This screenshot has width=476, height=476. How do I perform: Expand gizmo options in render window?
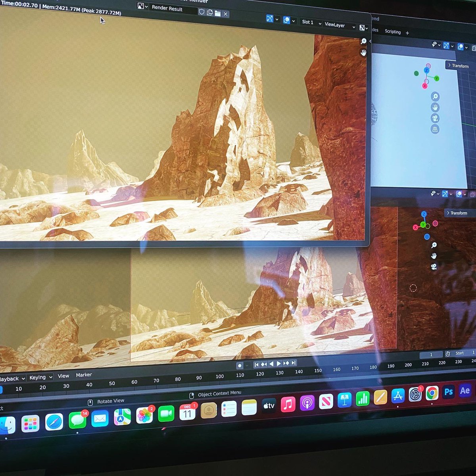coord(277,19)
